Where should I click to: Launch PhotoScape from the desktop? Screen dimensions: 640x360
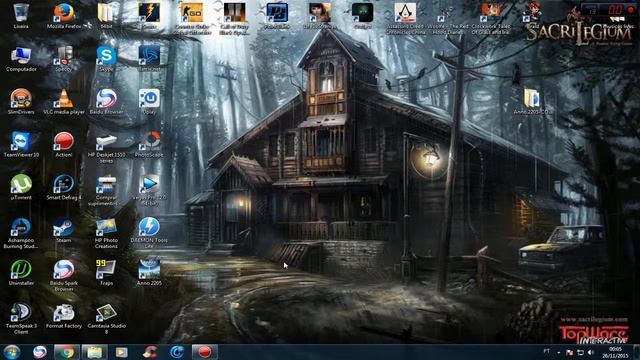(149, 144)
